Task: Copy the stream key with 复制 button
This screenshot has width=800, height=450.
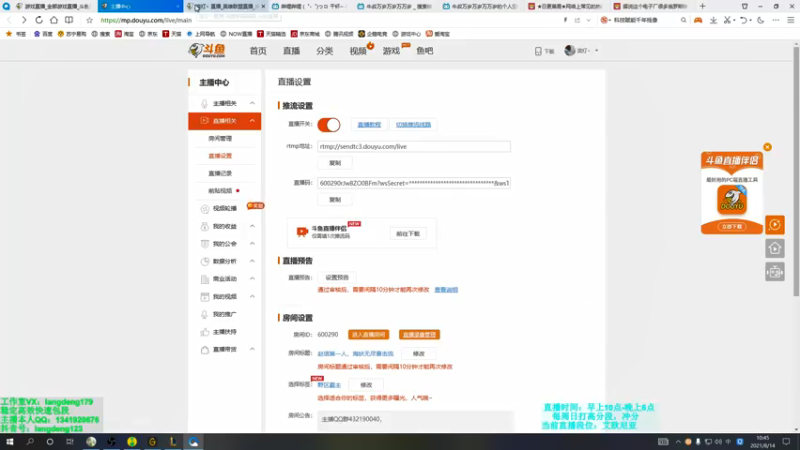Action: [x=335, y=199]
